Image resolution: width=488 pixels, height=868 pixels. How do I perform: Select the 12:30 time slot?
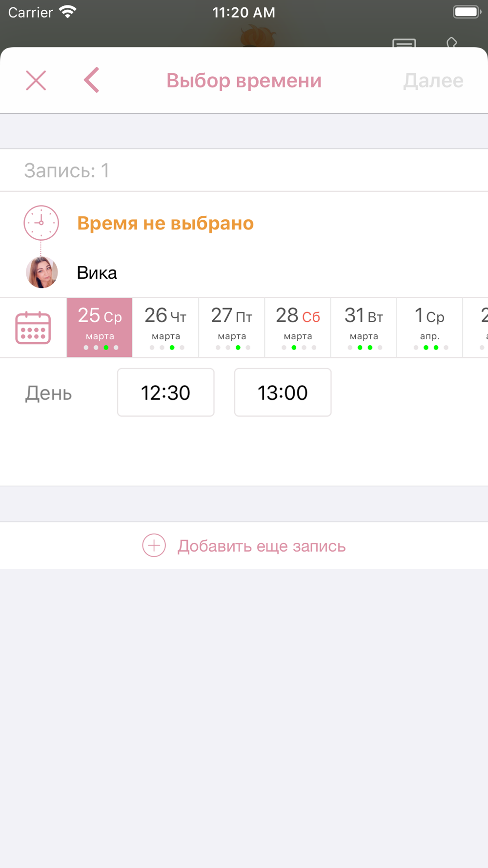165,393
